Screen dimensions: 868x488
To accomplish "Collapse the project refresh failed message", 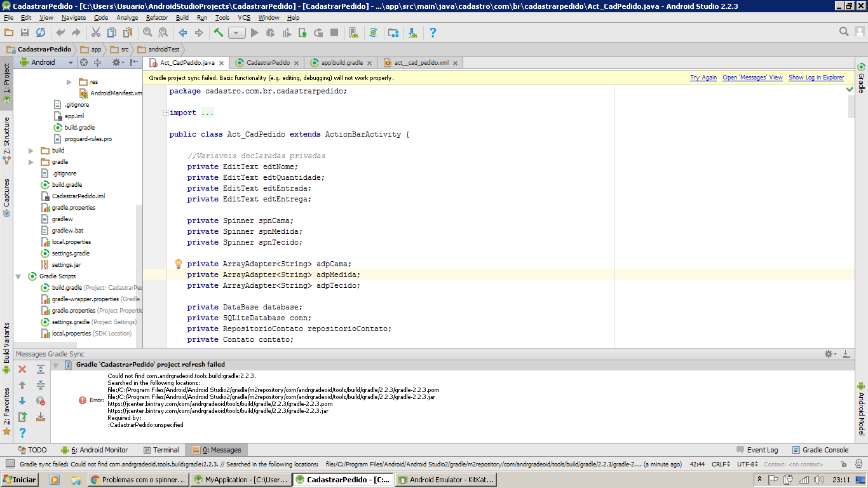I will click(55, 365).
